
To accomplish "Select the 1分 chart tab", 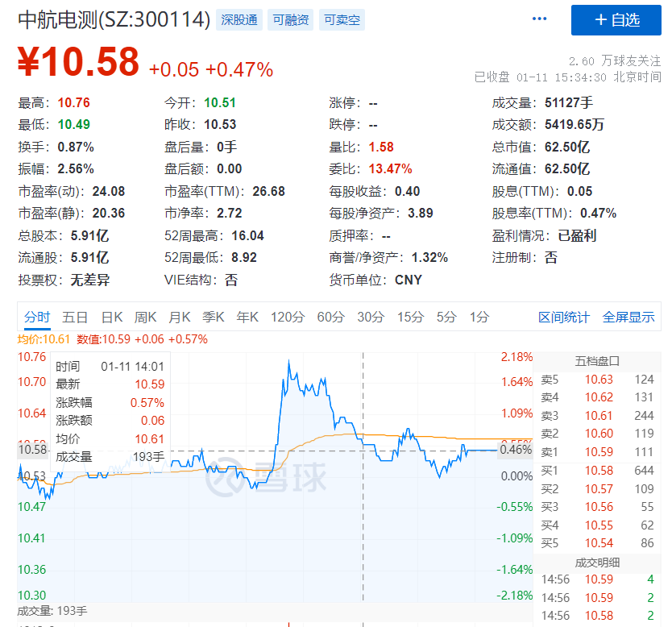I will pyautogui.click(x=479, y=318).
